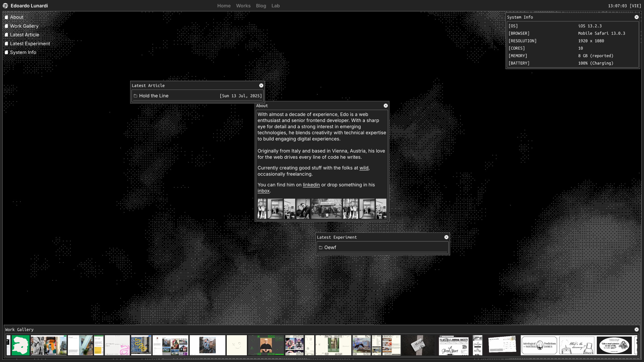Close the Work Gallery panel
Viewport: 644px width, 362px height.
point(636,329)
